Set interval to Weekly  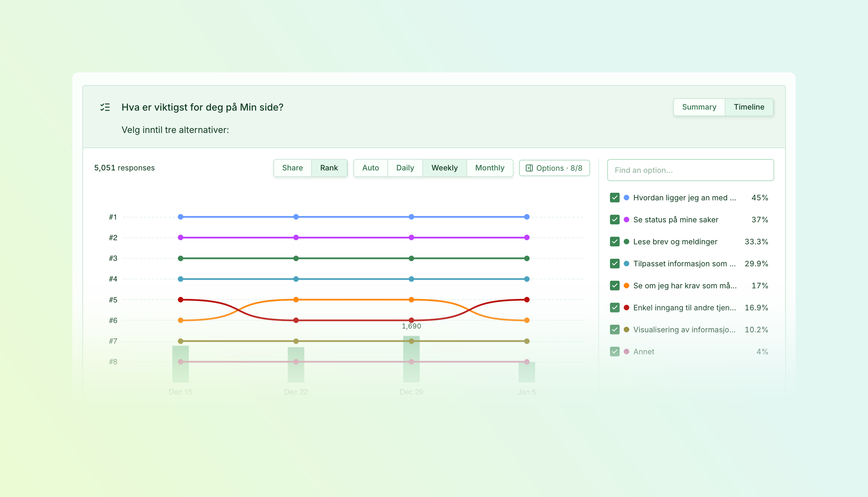click(444, 168)
